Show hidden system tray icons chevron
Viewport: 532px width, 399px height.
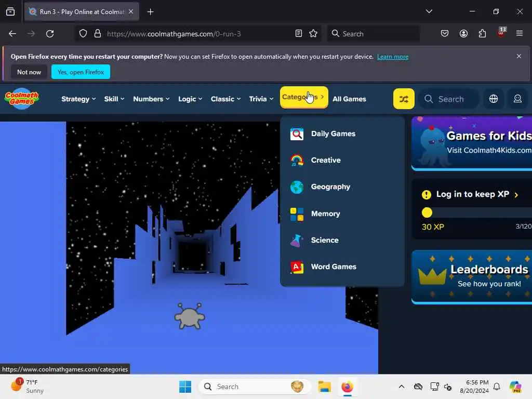pyautogui.click(x=402, y=387)
